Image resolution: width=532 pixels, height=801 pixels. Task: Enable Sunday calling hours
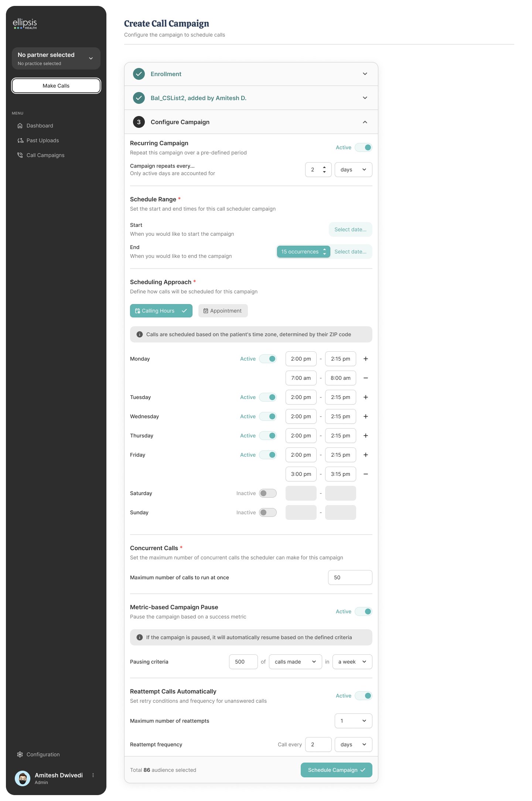pyautogui.click(x=268, y=512)
